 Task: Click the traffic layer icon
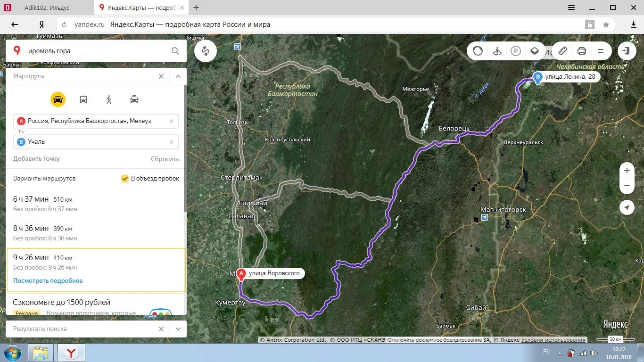pyautogui.click(x=478, y=51)
